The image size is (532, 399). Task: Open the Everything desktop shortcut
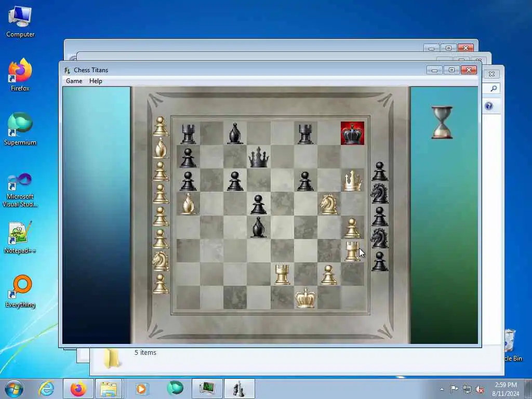[x=20, y=291]
